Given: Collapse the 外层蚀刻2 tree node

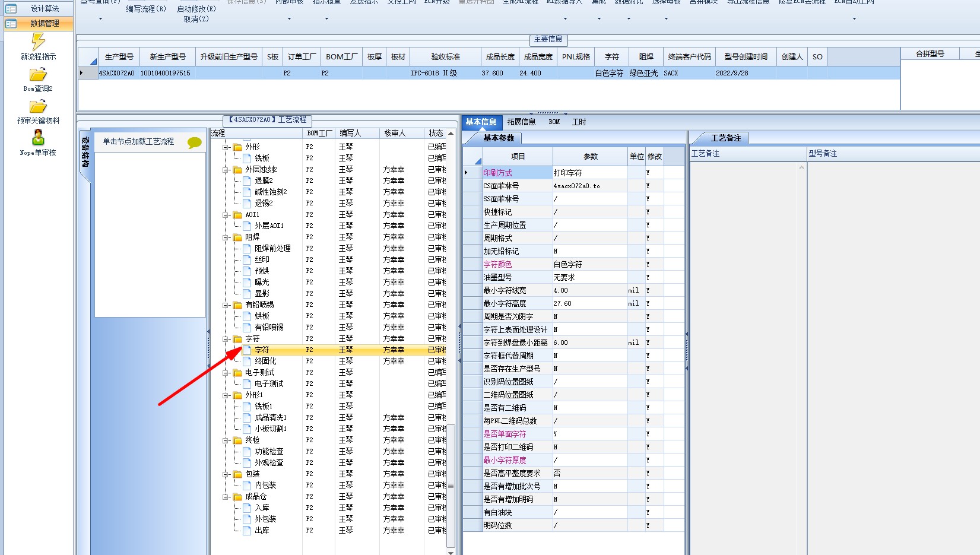Looking at the screenshot, I should click(x=226, y=169).
